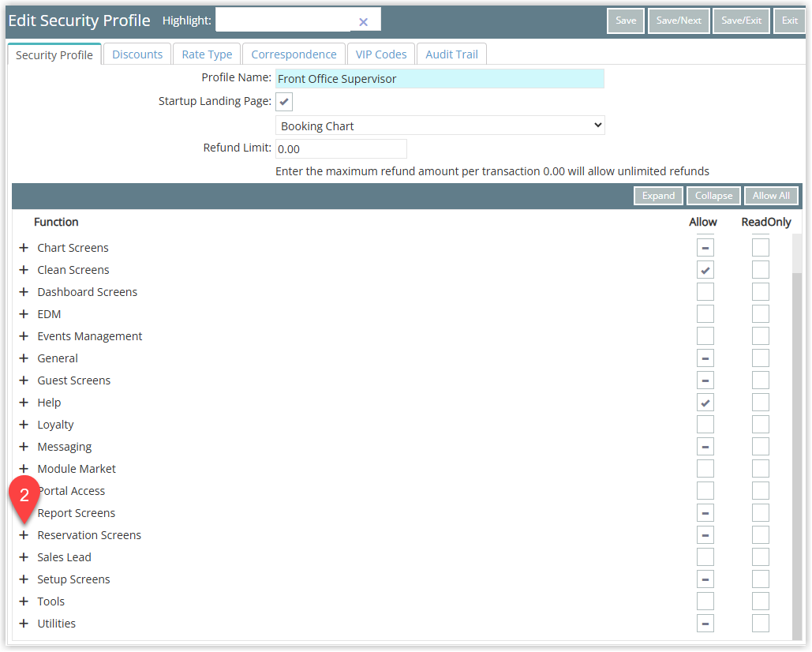Toggle the Startup Landing Page checkbox
The height and width of the screenshot is (652, 812).
coord(284,102)
